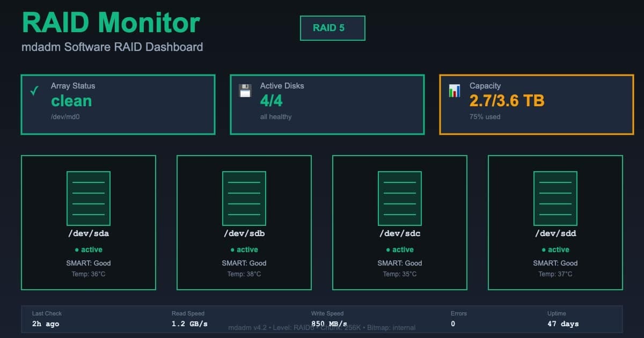Expand the Array Status card for /dev/md0
Viewport: 644px width, 338px height.
[x=118, y=104]
